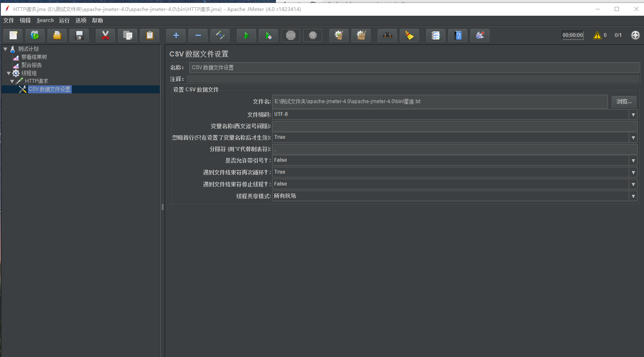The height and width of the screenshot is (357, 644).
Task: Open the 编辑 menu
Action: [25, 20]
